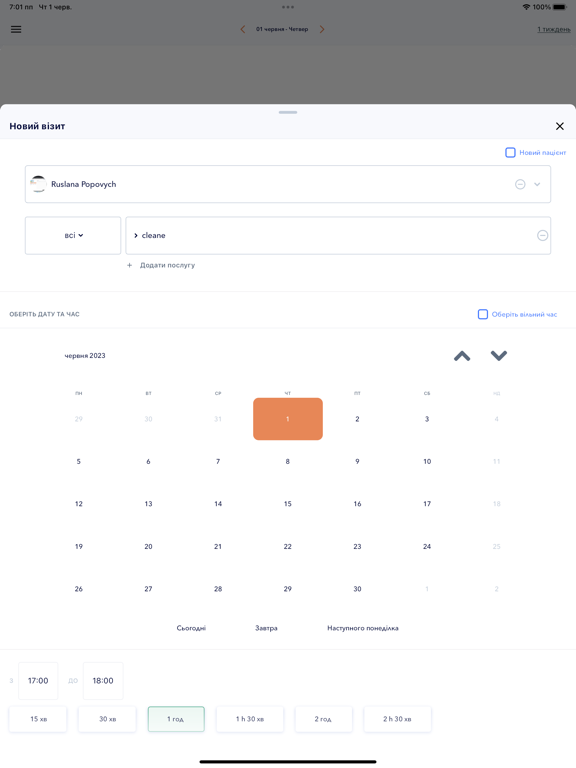Select June 13 in calendar
This screenshot has width=576, height=768.
[148, 504]
